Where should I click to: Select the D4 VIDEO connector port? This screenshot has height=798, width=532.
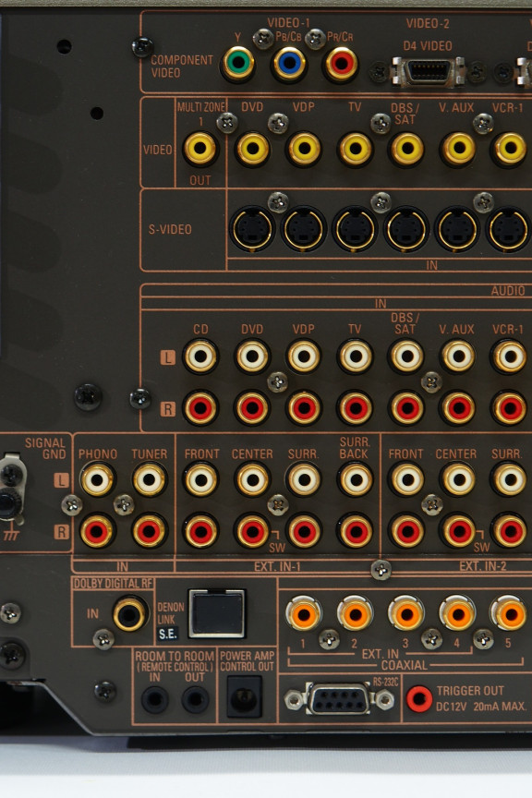pos(429,71)
